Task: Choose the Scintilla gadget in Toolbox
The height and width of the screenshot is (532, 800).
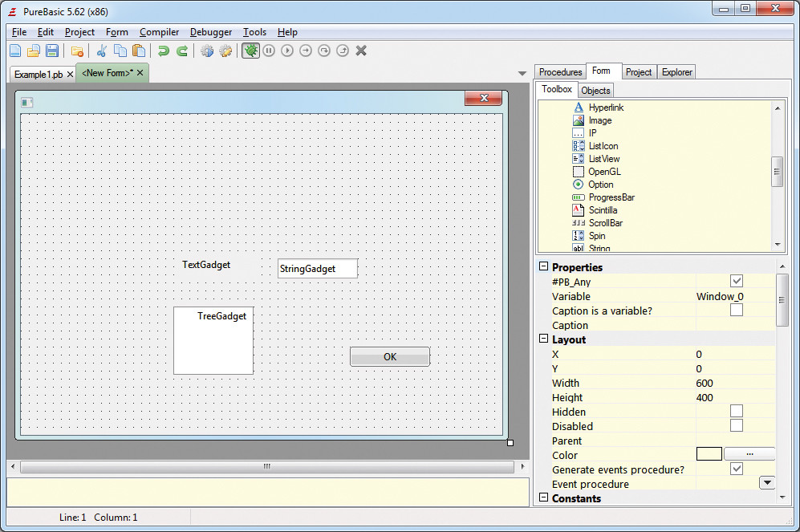Action: 603,210
